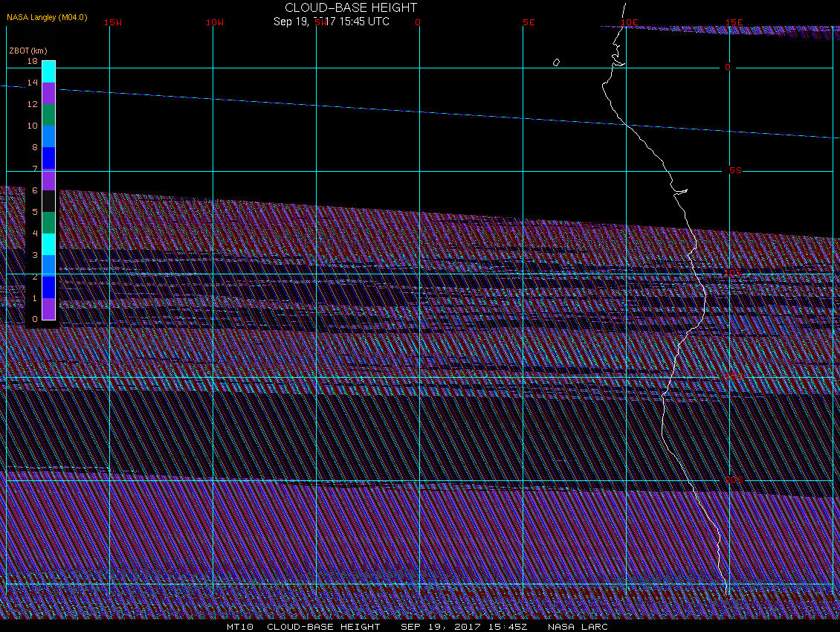This screenshot has height=632, width=840.
Task: Click the legend scale value 10
Action: pos(33,126)
